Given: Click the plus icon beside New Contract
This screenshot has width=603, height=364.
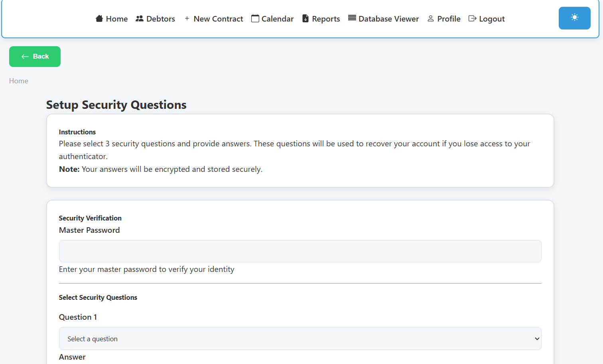Looking at the screenshot, I should 187,18.
